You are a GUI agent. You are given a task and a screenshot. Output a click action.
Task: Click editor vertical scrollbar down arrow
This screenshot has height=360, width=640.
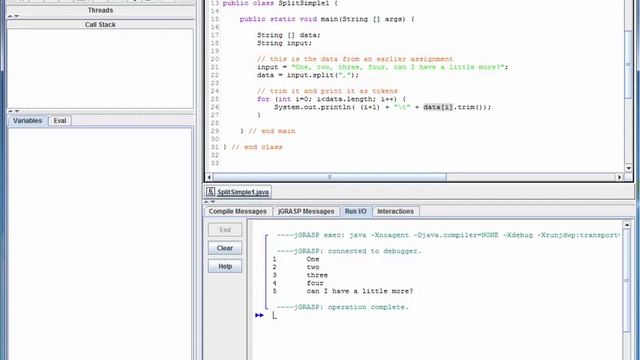tap(629, 168)
